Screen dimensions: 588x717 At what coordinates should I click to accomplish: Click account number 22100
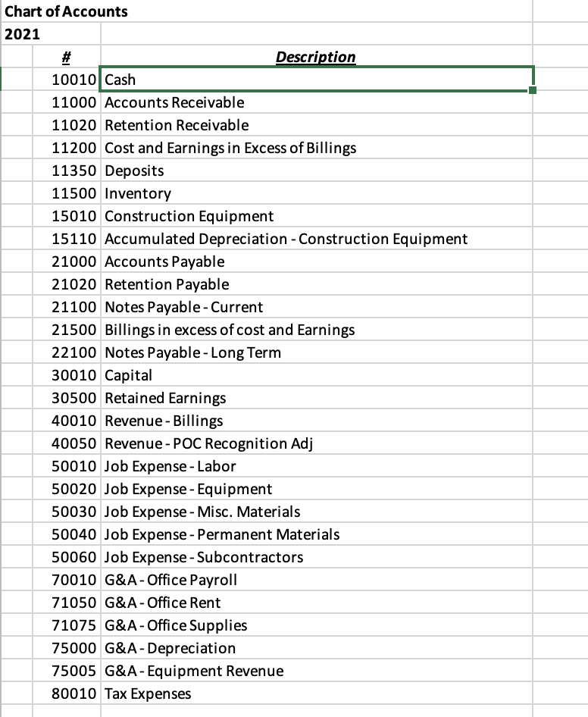[x=66, y=352]
